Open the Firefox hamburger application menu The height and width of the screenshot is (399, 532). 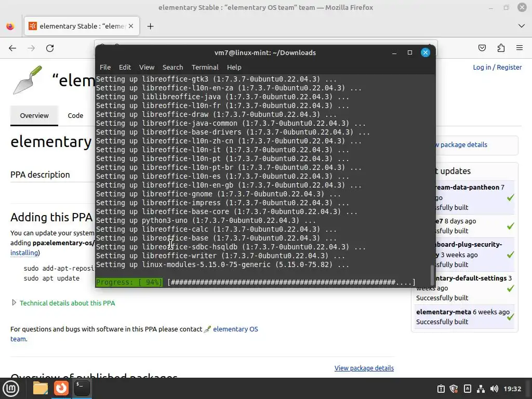(x=519, y=48)
